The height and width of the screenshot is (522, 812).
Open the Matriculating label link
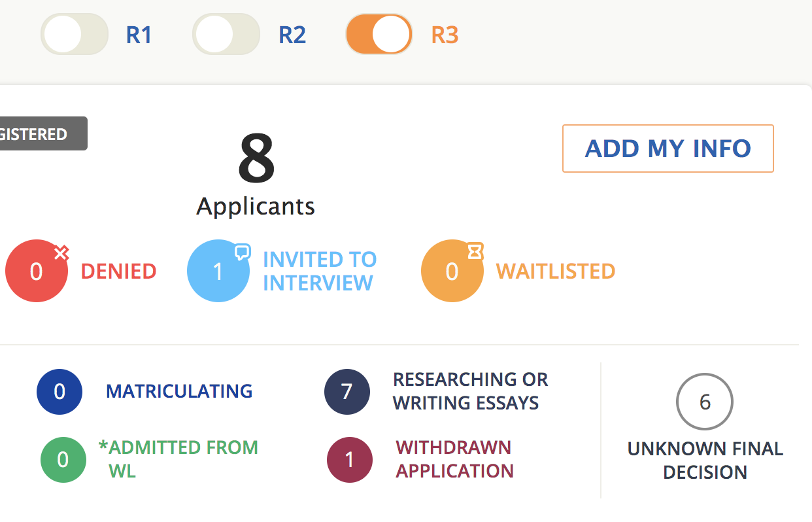tap(179, 391)
